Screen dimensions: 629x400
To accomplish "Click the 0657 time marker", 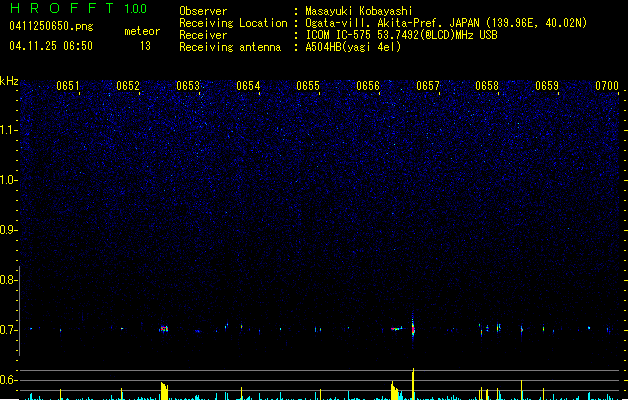I will (x=428, y=86).
